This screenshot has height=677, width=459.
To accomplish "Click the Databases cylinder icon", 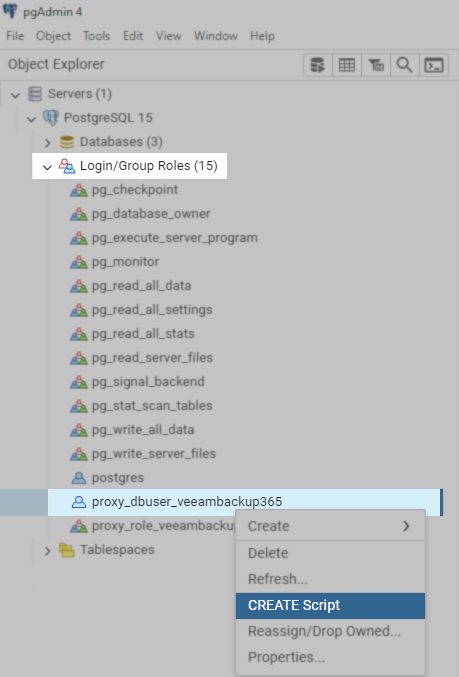I will tap(66, 142).
